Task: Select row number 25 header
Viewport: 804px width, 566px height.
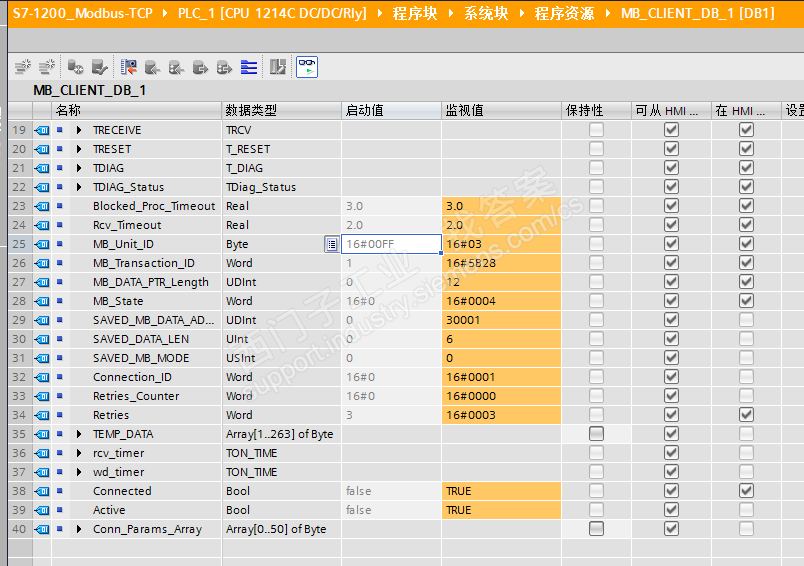Action: (19, 244)
